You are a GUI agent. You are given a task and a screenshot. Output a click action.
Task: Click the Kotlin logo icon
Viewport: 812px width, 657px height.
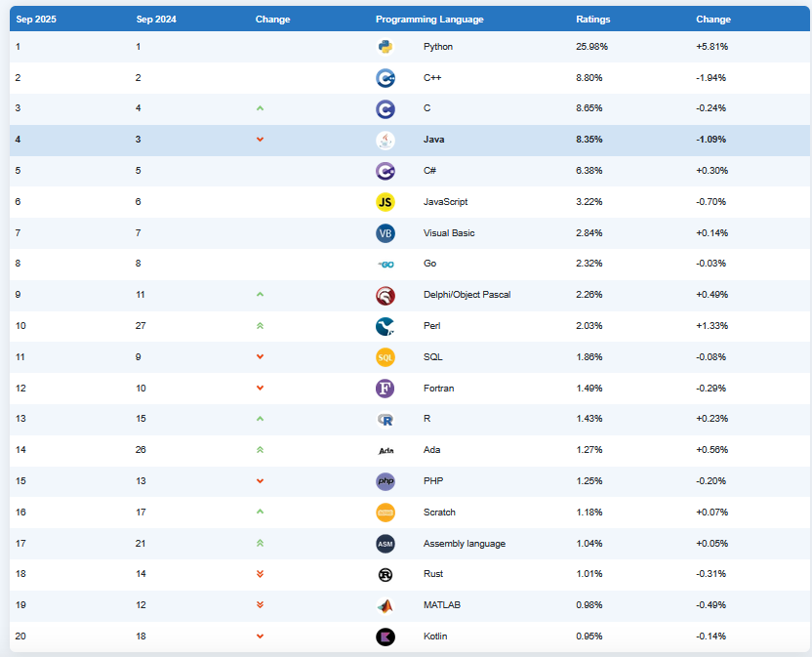tap(385, 636)
